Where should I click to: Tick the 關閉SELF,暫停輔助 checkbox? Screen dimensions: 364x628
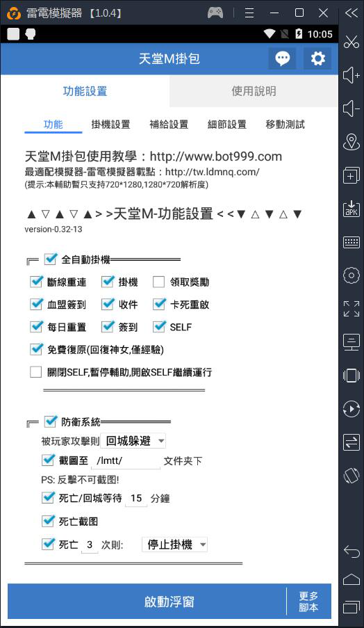click(x=36, y=372)
